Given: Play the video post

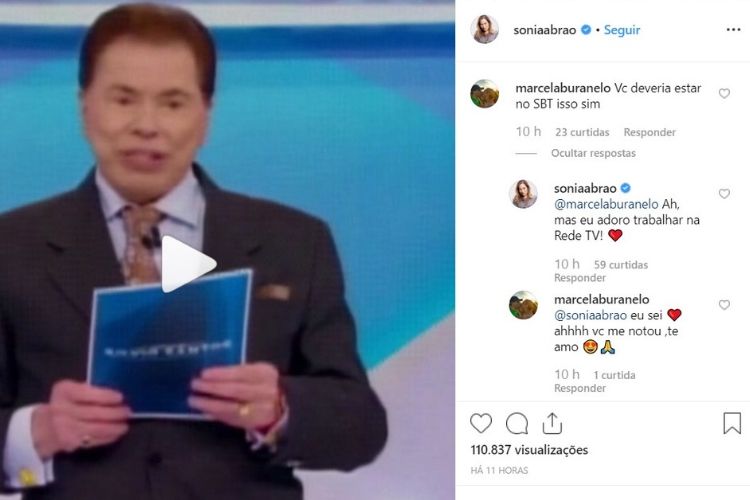Looking at the screenshot, I should coord(189,264).
